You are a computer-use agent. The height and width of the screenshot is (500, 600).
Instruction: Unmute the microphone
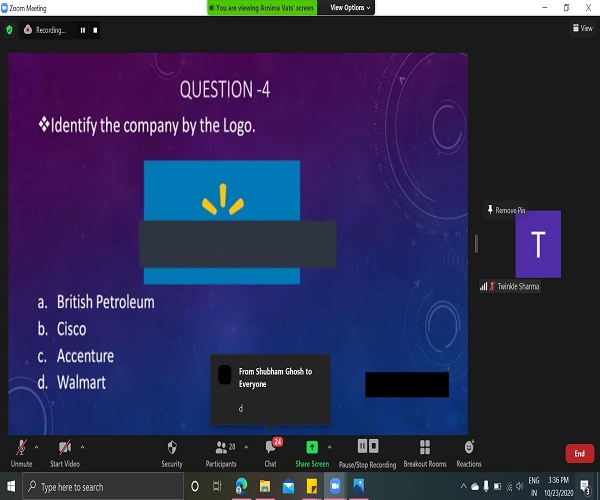tap(21, 453)
